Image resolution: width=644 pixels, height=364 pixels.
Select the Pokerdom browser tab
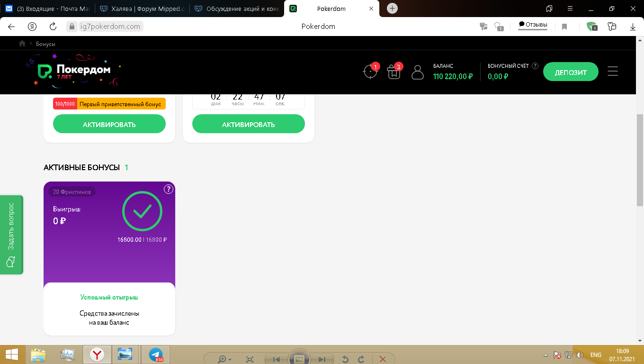(331, 9)
